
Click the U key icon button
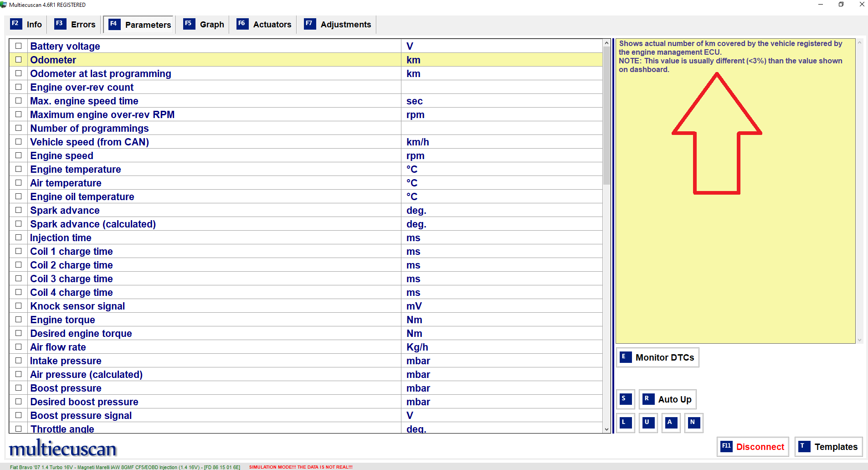click(648, 423)
